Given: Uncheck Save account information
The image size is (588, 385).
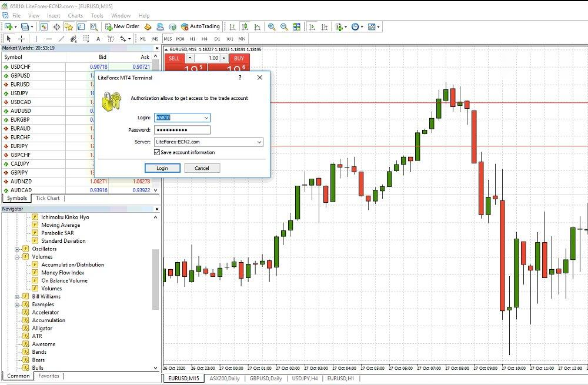Looking at the screenshot, I should tap(157, 152).
